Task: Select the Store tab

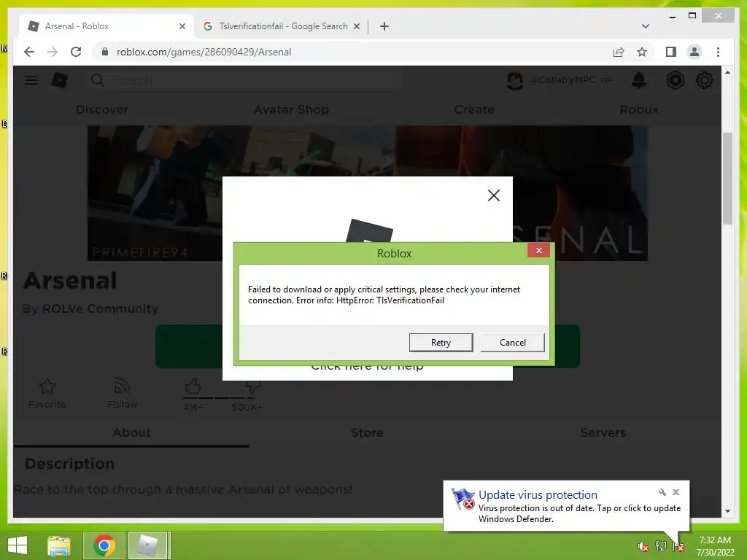Action: click(367, 432)
